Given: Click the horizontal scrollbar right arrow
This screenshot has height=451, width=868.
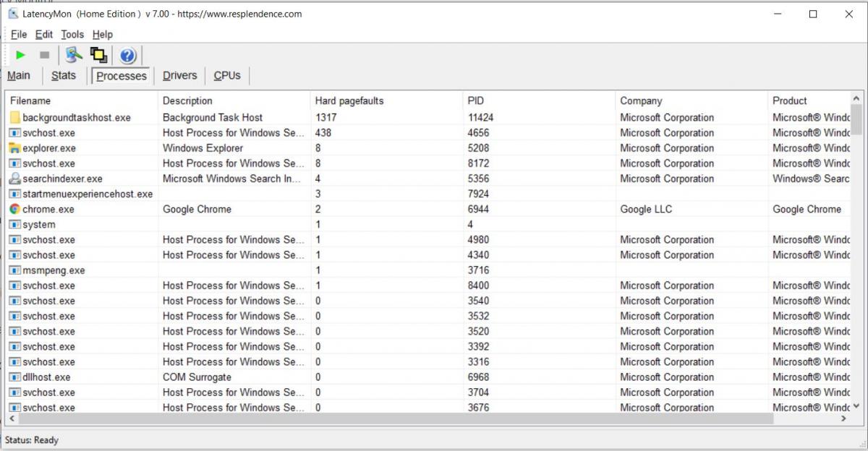Looking at the screenshot, I should (x=844, y=418).
